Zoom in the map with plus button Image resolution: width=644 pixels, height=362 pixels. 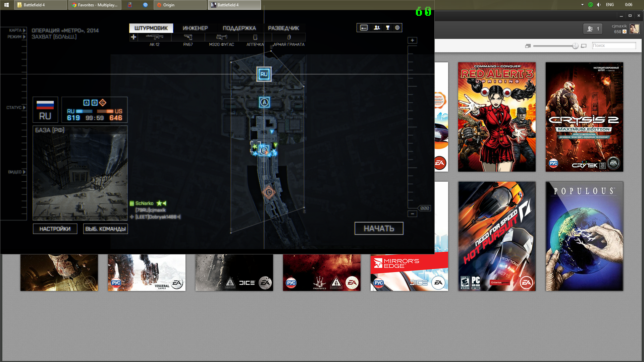(412, 40)
